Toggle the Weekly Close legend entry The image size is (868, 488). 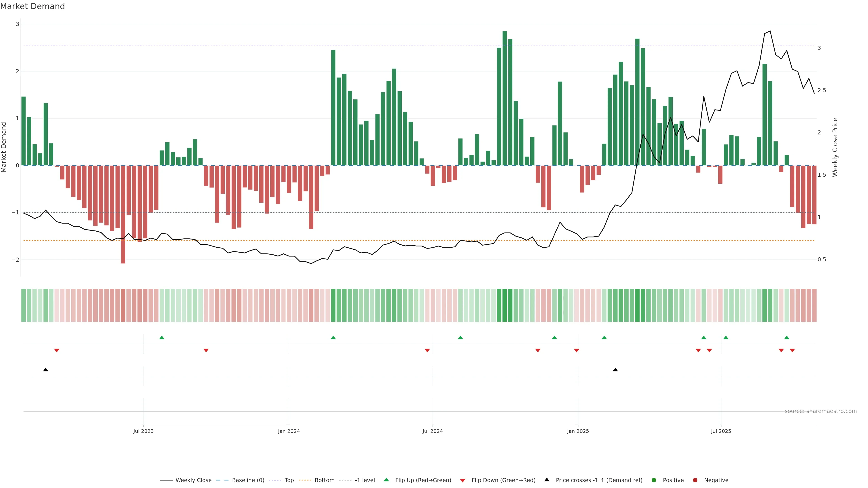[193, 480]
